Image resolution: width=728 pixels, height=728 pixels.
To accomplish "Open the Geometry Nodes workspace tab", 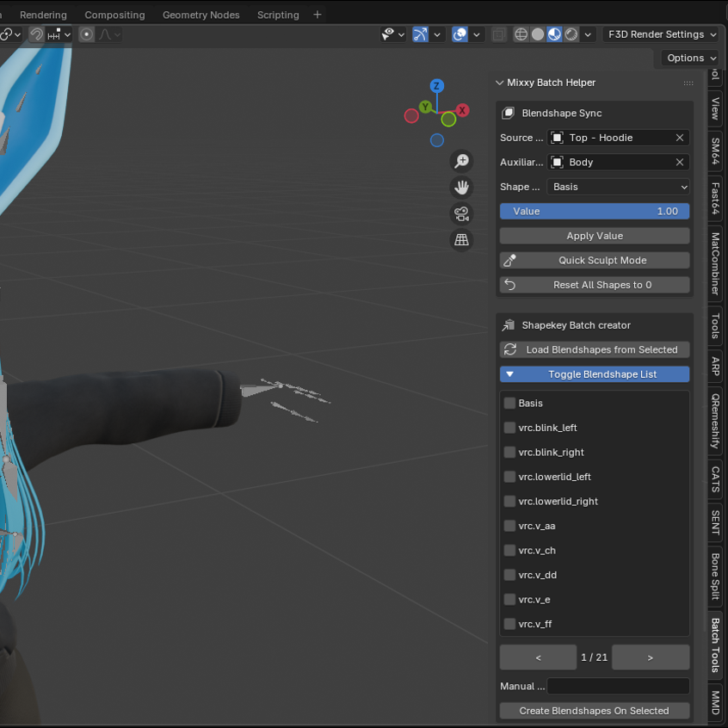I will click(x=201, y=15).
